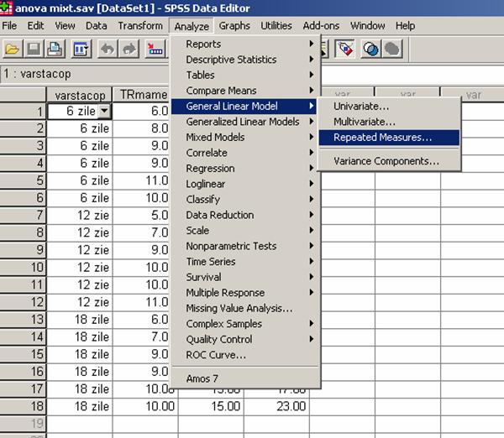Screen dimensions: 504x438
Task: Open the Dialog Recall toolbar icon
Action: click(81, 50)
